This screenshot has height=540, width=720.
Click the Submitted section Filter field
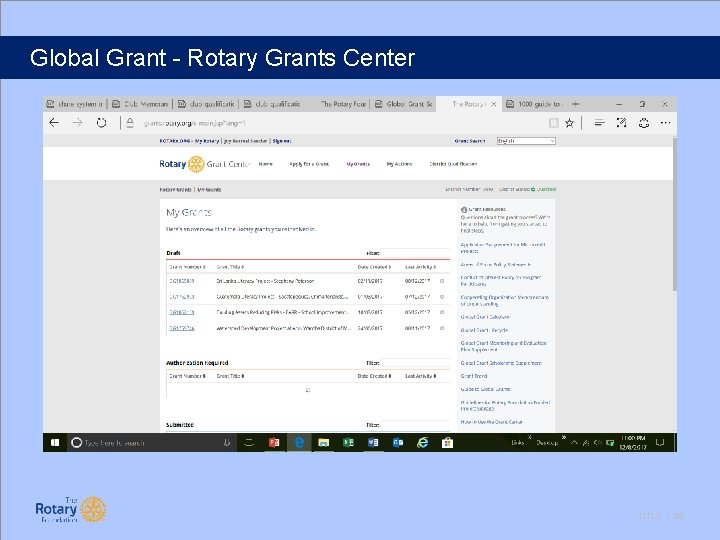[415, 425]
